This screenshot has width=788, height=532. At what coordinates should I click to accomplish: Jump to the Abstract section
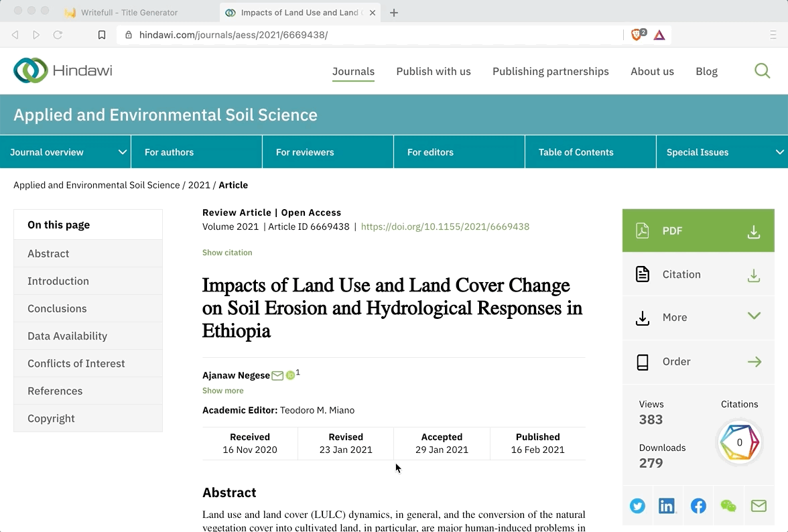tap(88, 254)
